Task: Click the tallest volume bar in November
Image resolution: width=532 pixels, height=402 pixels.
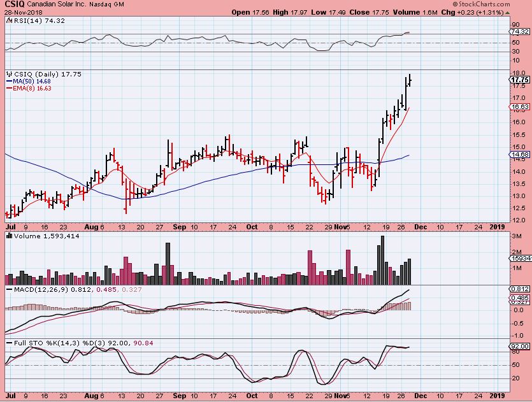Action: point(383,260)
